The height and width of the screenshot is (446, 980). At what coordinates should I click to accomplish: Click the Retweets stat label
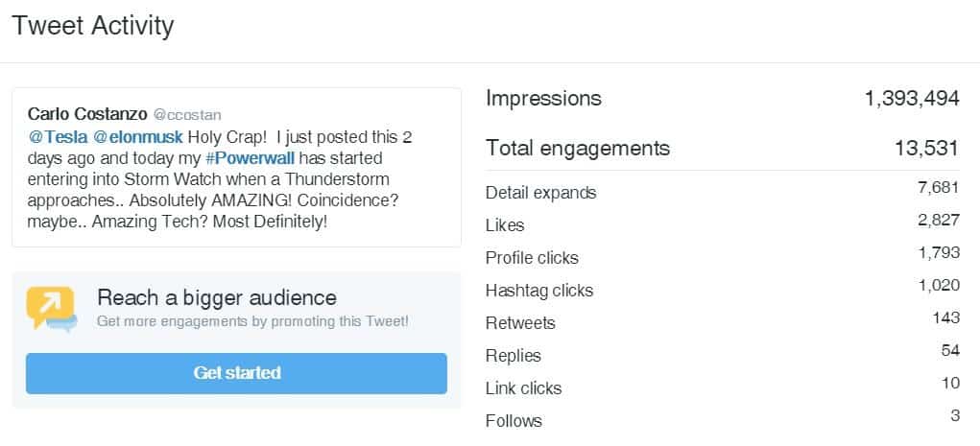520,323
